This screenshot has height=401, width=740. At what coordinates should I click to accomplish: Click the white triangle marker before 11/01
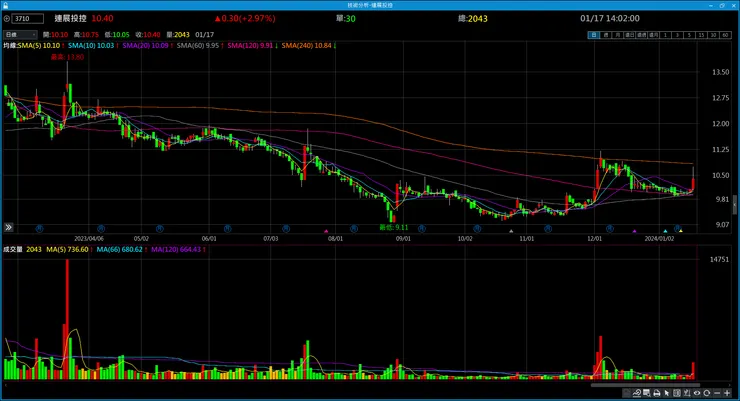coord(511,231)
